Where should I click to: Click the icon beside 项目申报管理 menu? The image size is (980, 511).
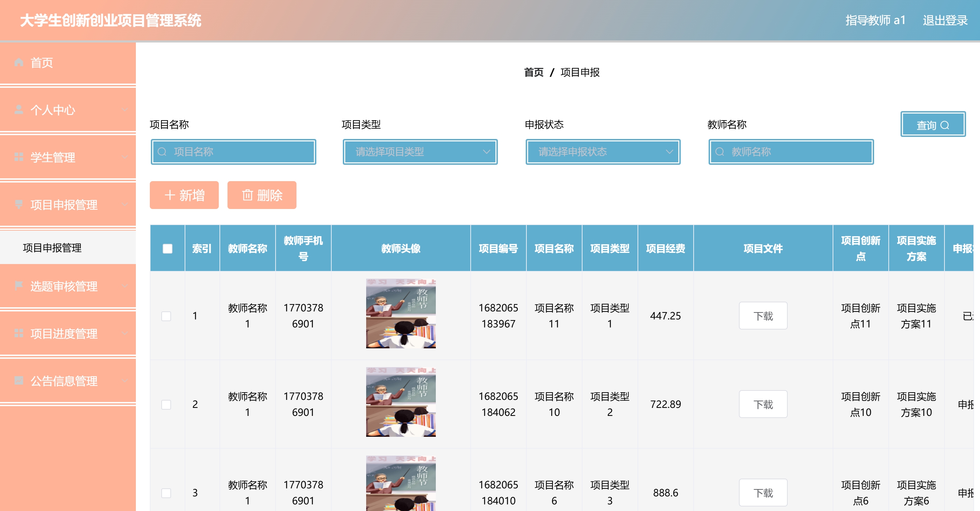19,204
